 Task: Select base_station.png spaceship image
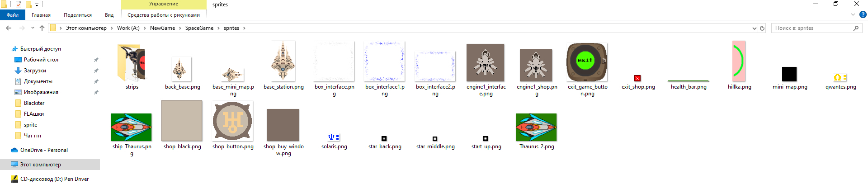click(x=283, y=61)
